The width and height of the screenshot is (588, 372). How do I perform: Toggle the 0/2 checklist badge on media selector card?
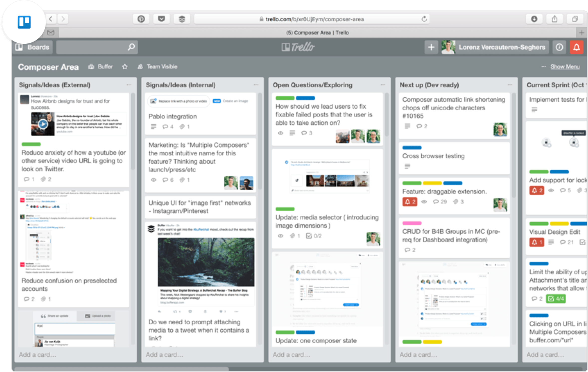coord(314,236)
